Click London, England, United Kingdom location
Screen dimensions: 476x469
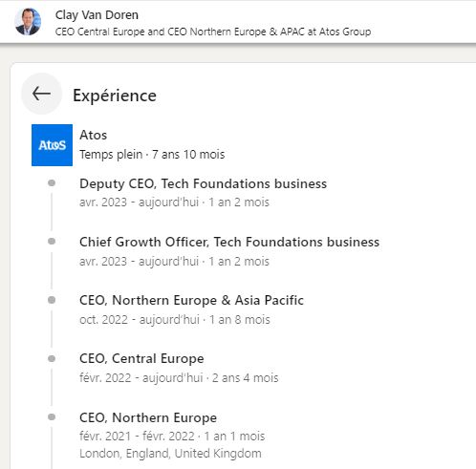pyautogui.click(x=170, y=454)
